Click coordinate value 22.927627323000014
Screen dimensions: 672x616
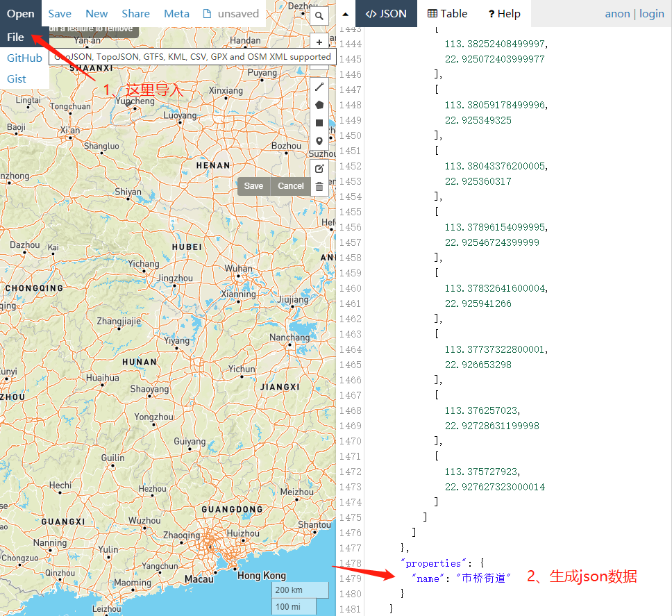[x=494, y=487]
